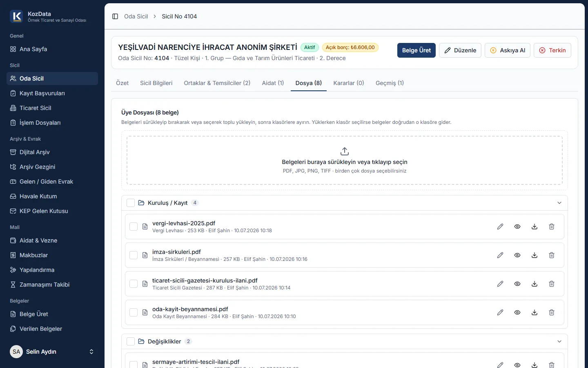Click the Düzenle button
This screenshot has width=588, height=368.
(x=460, y=50)
